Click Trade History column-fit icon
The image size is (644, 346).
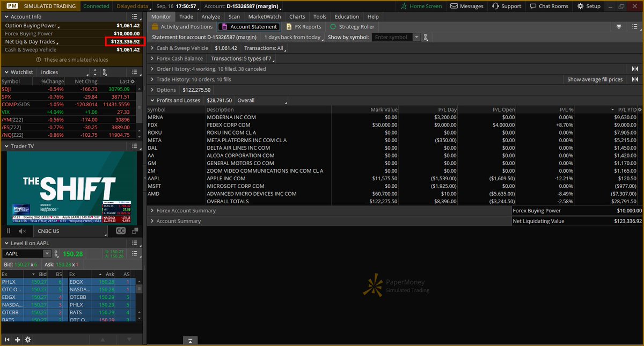[635, 79]
